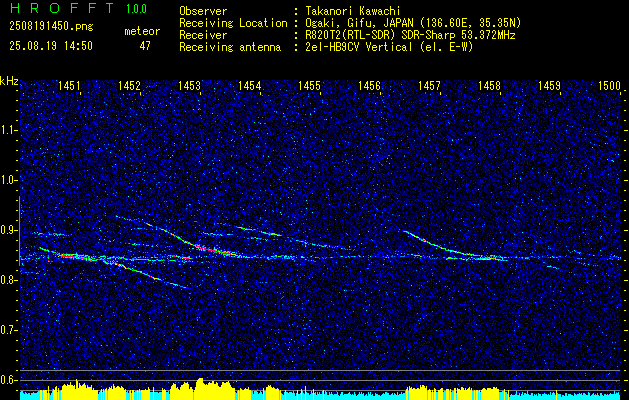Image resolution: width=629 pixels, height=400 pixels.
Task: Click frequency label 0.9
Action: [9, 230]
